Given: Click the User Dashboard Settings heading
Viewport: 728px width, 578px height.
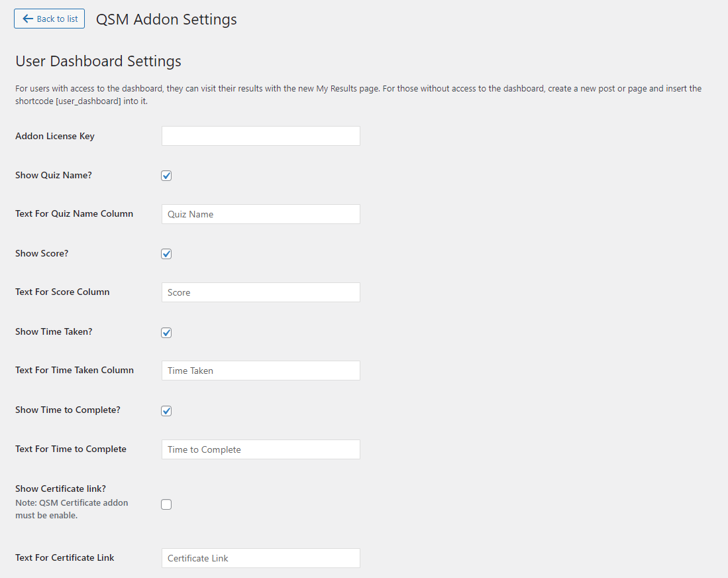Looking at the screenshot, I should point(99,62).
